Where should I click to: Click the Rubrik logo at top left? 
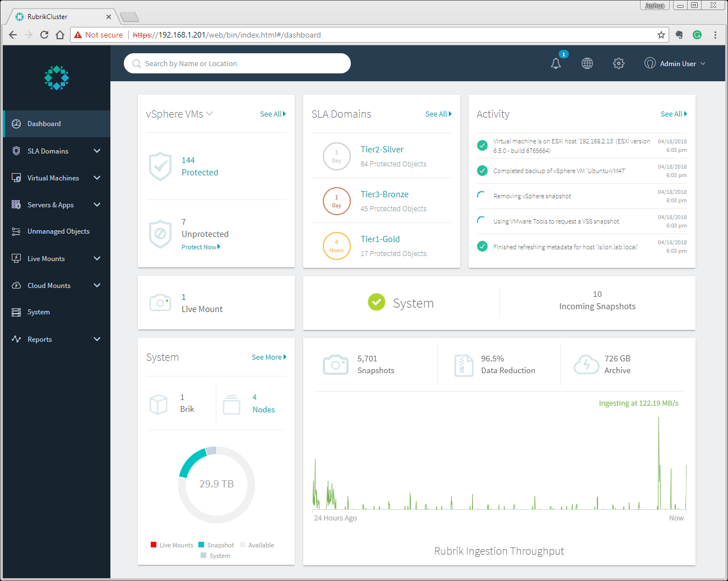pos(56,77)
